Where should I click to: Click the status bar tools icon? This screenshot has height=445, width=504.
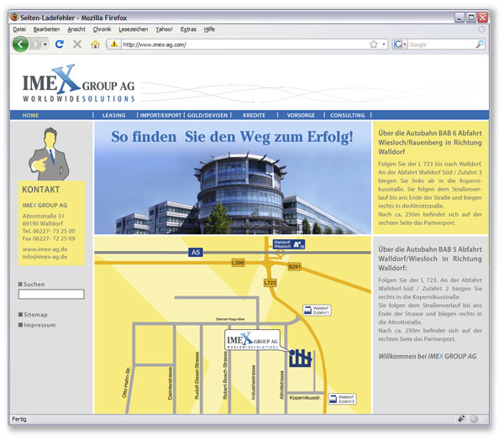pos(461,419)
